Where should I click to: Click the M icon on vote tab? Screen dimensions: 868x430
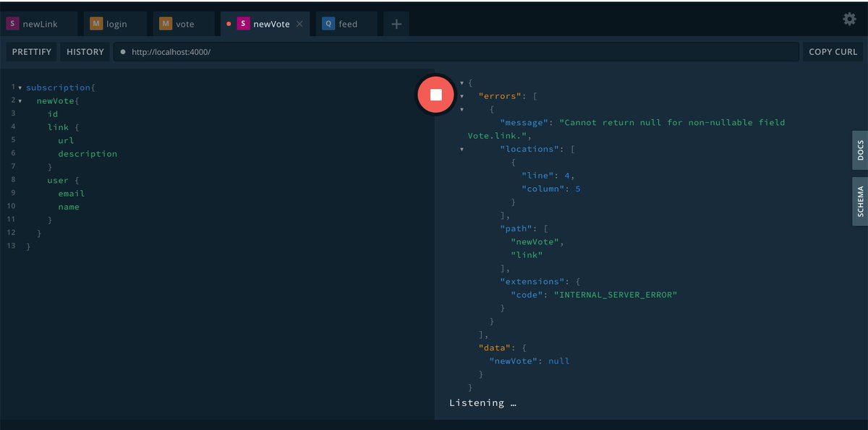click(166, 24)
